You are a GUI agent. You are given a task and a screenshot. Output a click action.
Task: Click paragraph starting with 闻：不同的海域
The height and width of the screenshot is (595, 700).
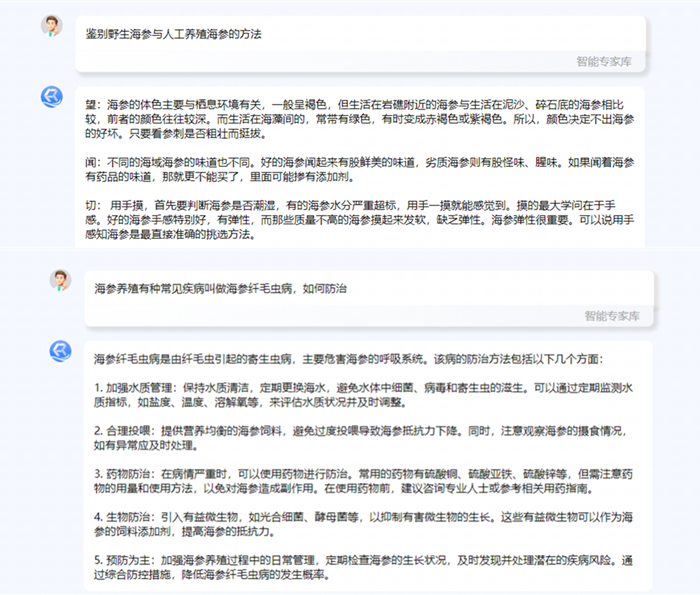[x=360, y=169]
